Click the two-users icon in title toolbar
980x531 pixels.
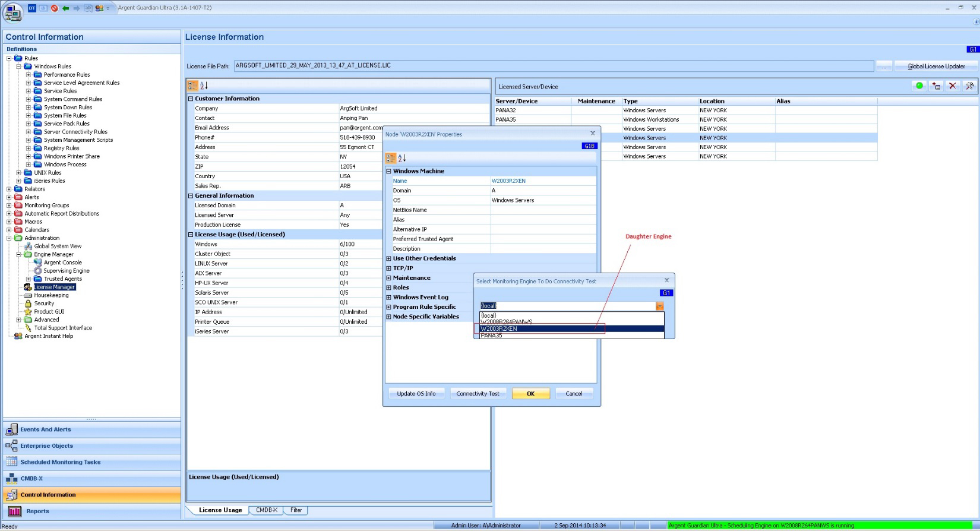pyautogui.click(x=99, y=8)
